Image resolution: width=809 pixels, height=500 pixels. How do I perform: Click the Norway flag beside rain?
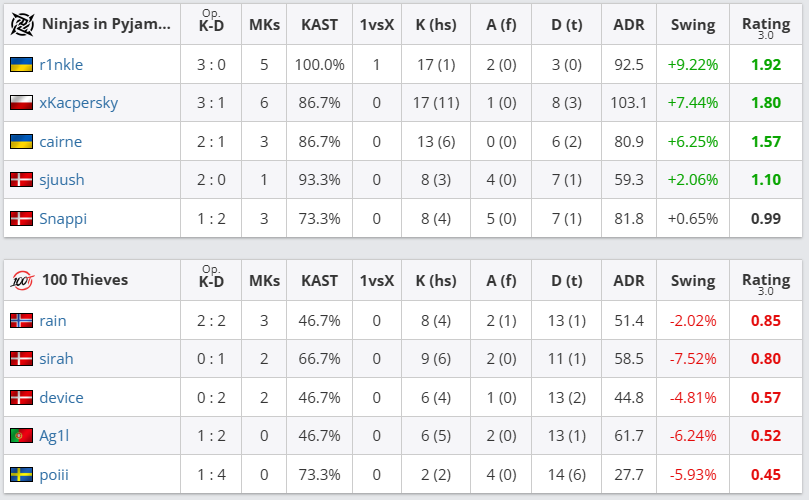point(21,320)
